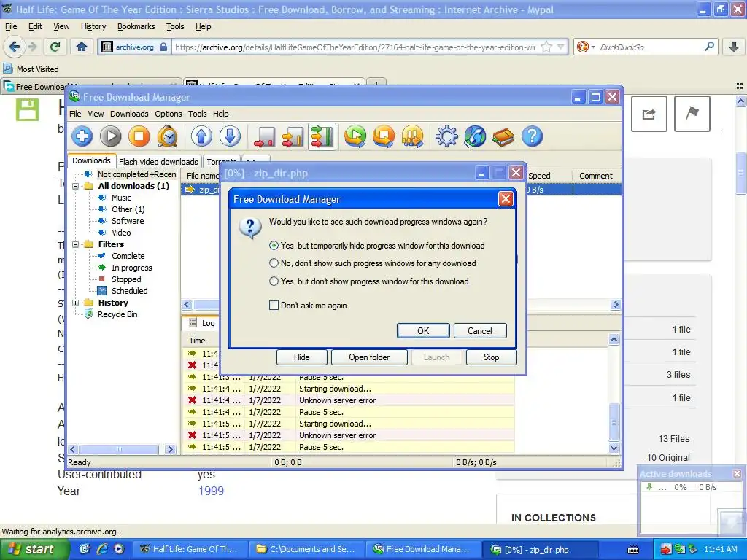Screen dimensions: 747x560
Task: Open the FDM Options menu
Action: (169, 114)
